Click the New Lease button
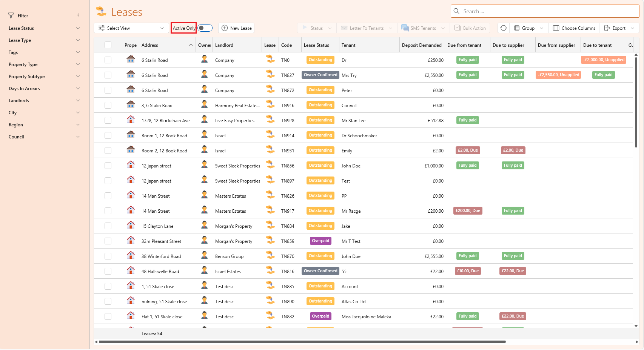This screenshot has width=644, height=350. point(236,28)
